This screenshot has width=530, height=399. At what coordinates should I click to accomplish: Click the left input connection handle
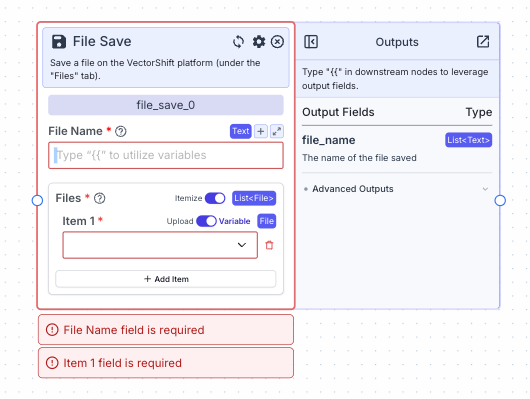(37, 201)
